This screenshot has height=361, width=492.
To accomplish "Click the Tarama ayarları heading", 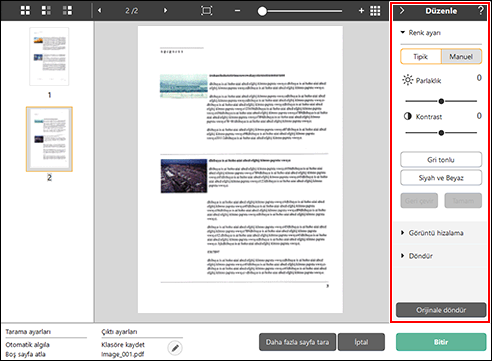I will point(28,332).
